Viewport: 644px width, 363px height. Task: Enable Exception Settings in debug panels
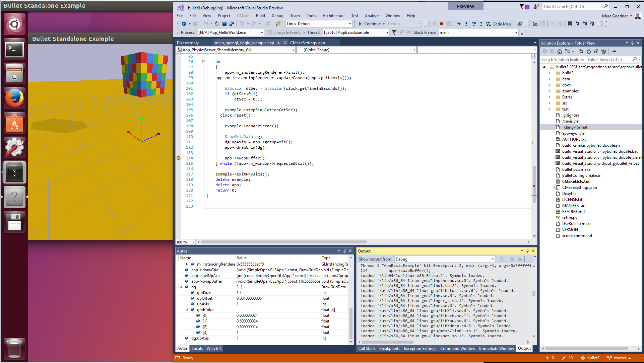coord(420,348)
